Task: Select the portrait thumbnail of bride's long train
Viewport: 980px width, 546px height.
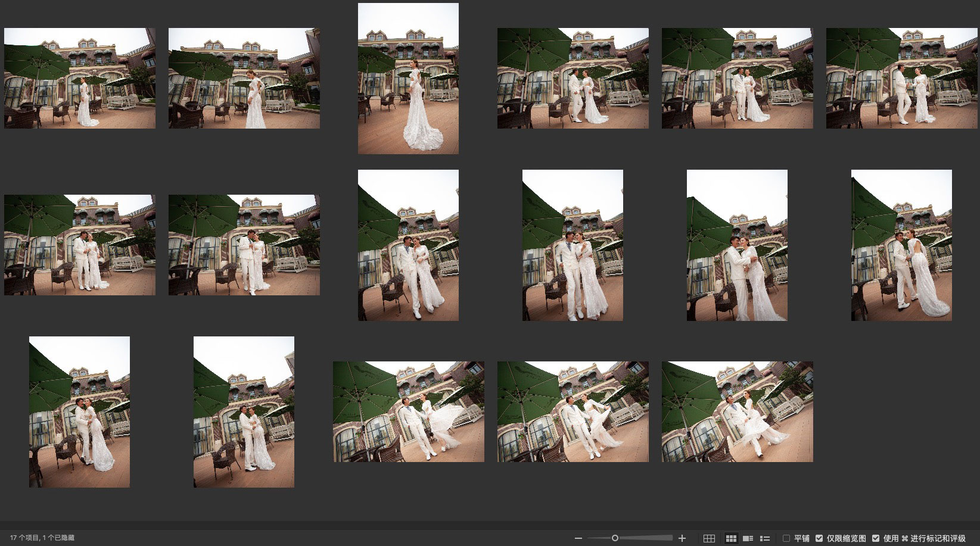Action: click(408, 78)
